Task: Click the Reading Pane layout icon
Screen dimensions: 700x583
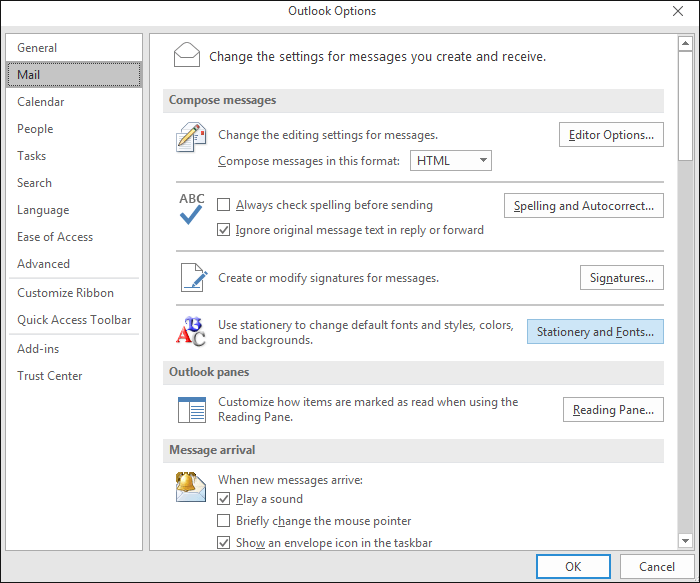Action: (192, 410)
